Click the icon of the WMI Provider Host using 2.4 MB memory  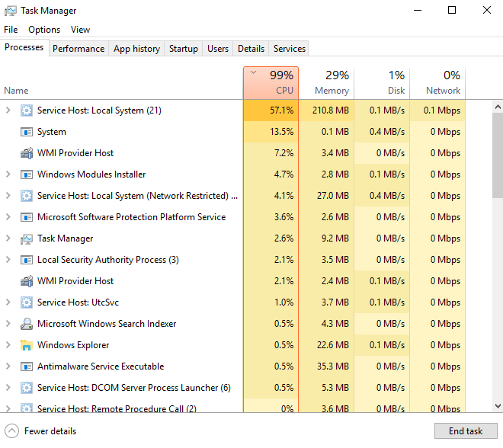27,281
